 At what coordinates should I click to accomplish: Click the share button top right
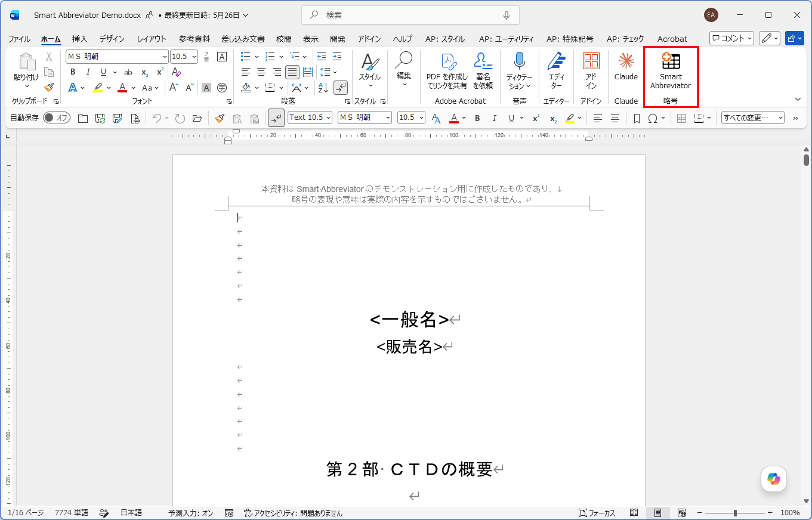click(x=794, y=38)
